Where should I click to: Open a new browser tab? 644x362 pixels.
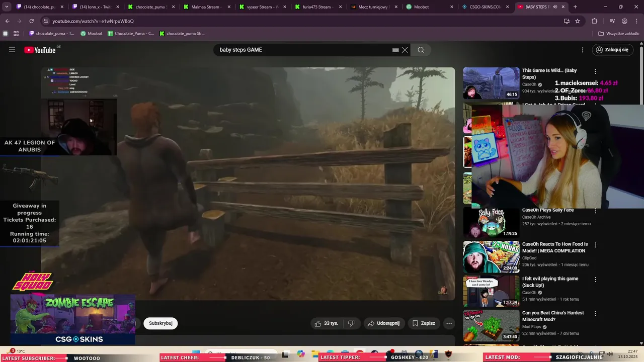click(575, 7)
